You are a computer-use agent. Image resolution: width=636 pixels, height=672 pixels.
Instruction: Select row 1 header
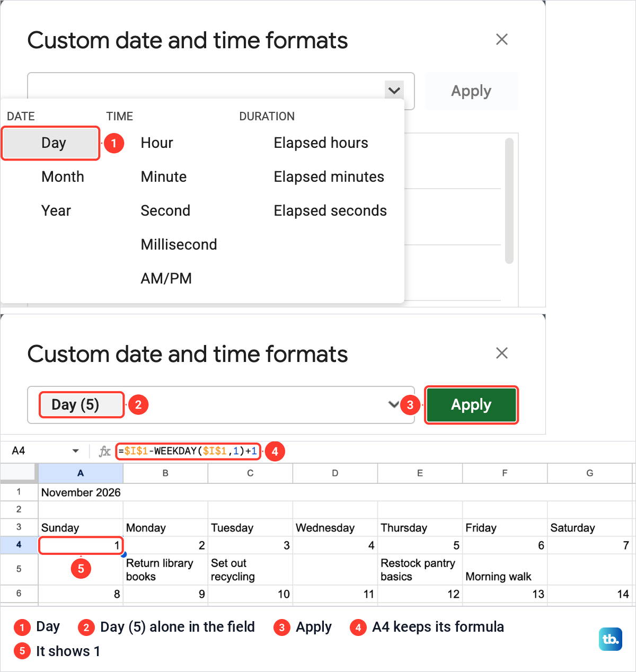click(x=19, y=492)
